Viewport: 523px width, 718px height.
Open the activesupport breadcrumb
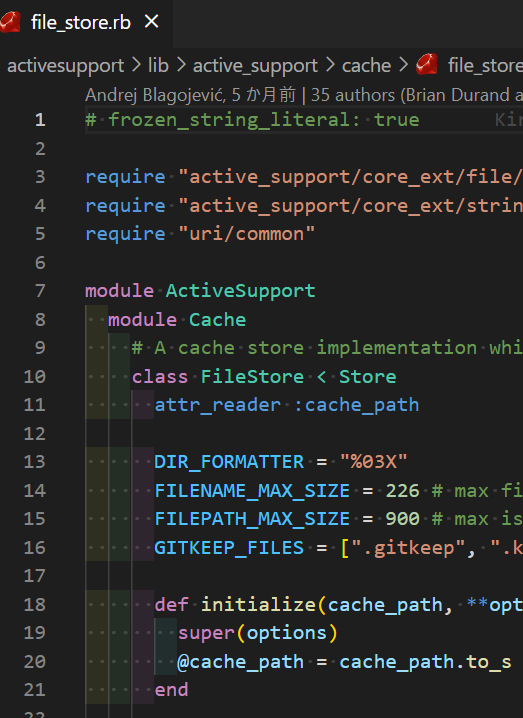[x=65, y=65]
